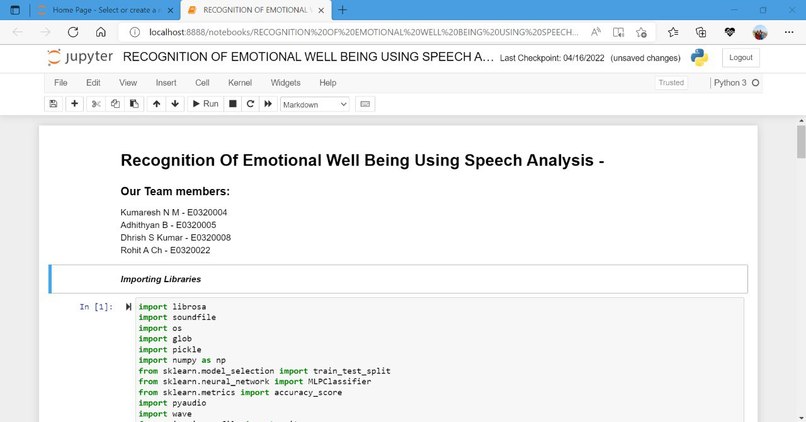
Task: Restart kernel and run all cells icon
Action: (268, 104)
